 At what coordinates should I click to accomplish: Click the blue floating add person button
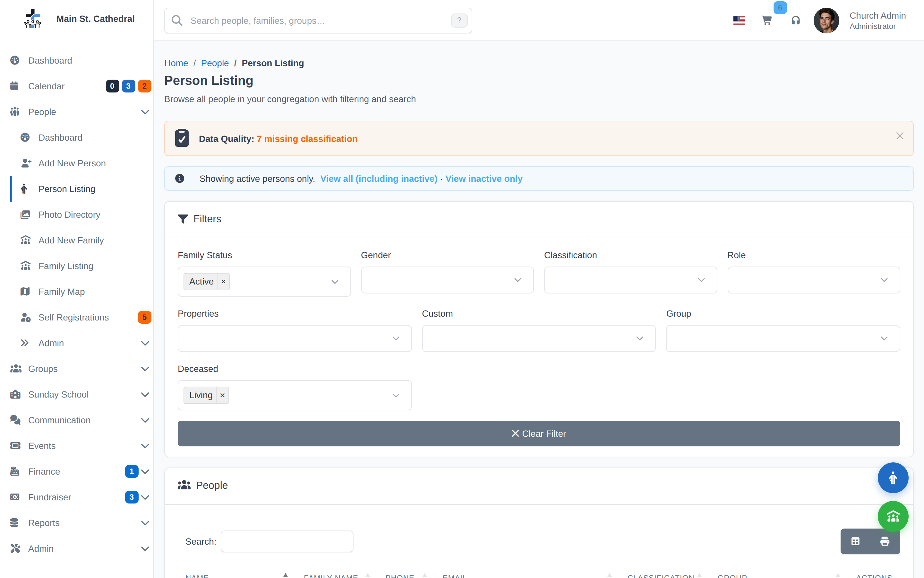coord(893,478)
